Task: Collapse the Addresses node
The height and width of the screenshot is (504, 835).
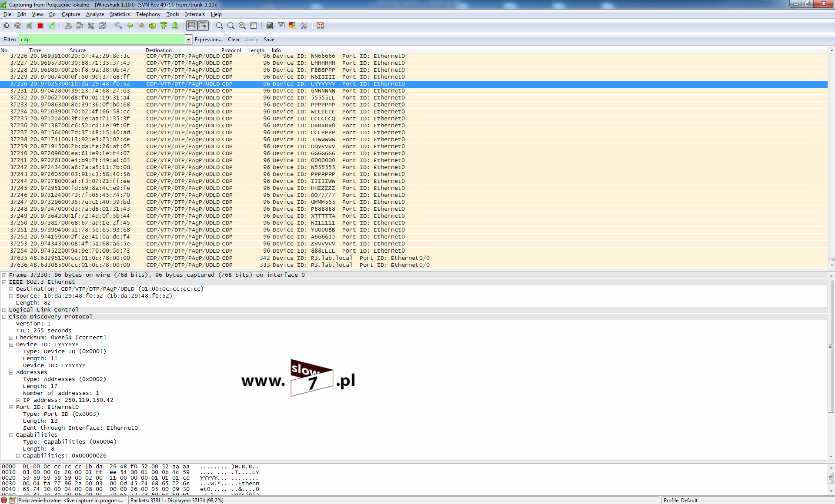Action: tap(11, 372)
